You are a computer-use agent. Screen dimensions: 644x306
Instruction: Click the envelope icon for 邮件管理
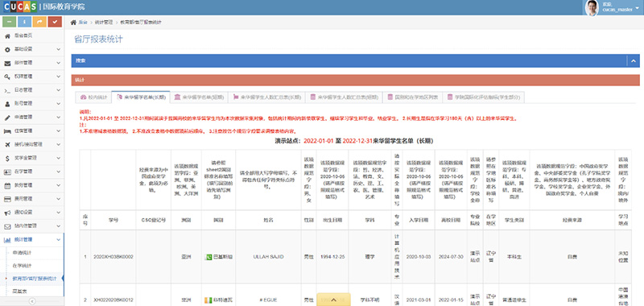(7, 63)
